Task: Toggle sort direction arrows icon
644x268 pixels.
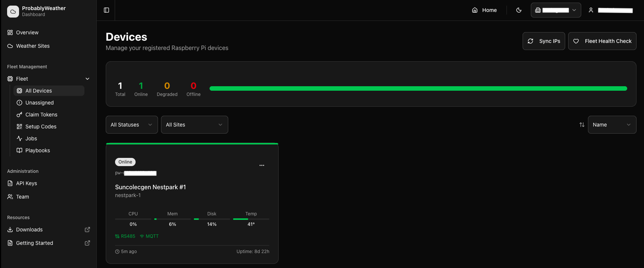Action: point(582,125)
